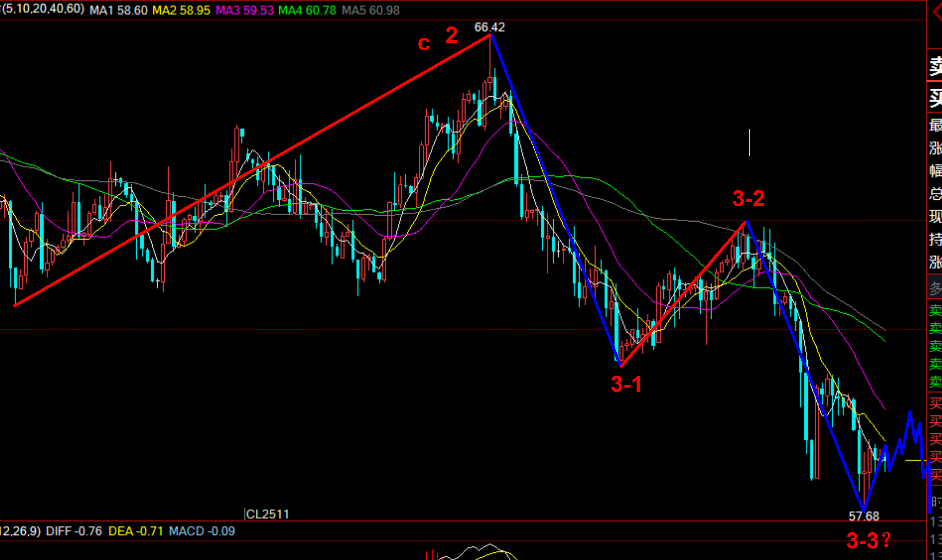Image resolution: width=942 pixels, height=560 pixels.
Task: Click the white 买 buy row header
Action: coord(935,98)
